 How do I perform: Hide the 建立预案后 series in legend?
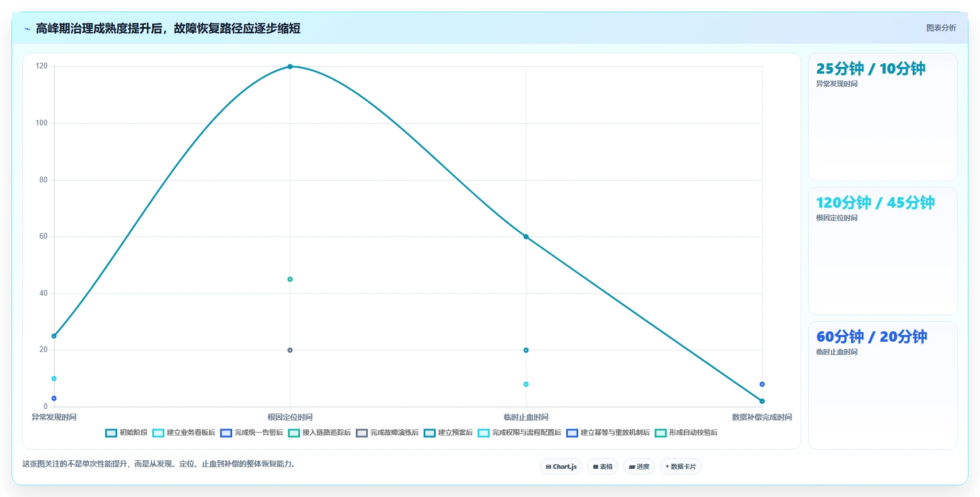click(448, 433)
